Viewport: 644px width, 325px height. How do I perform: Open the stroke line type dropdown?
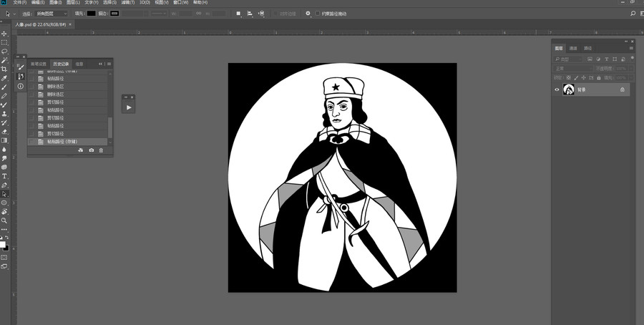pos(159,14)
